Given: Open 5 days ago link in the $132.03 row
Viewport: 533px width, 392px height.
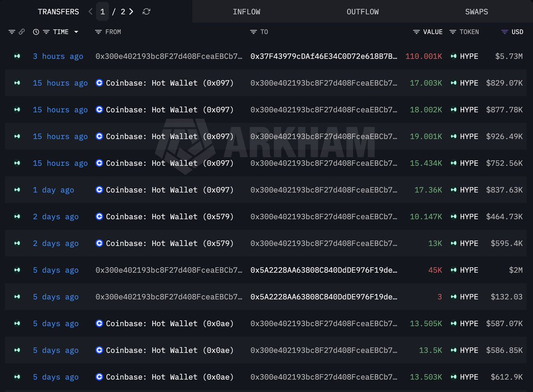Looking at the screenshot, I should 56,297.
